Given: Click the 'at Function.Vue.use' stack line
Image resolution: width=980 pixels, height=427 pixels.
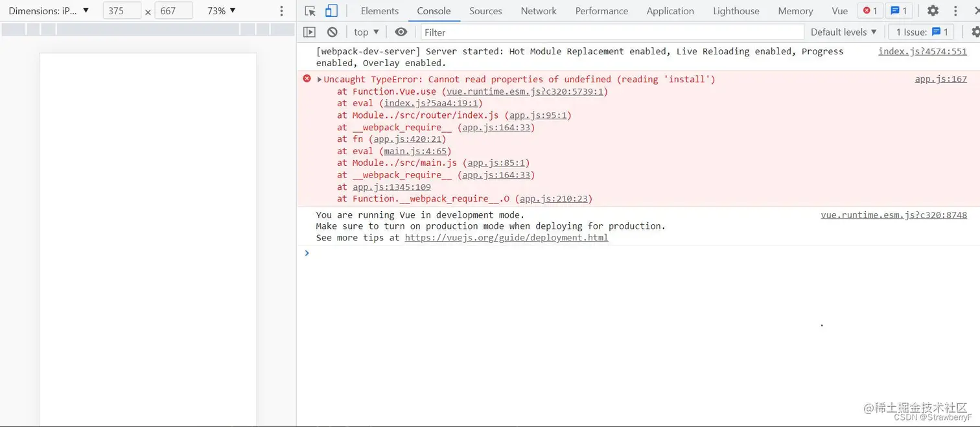Looking at the screenshot, I should coord(472,91).
